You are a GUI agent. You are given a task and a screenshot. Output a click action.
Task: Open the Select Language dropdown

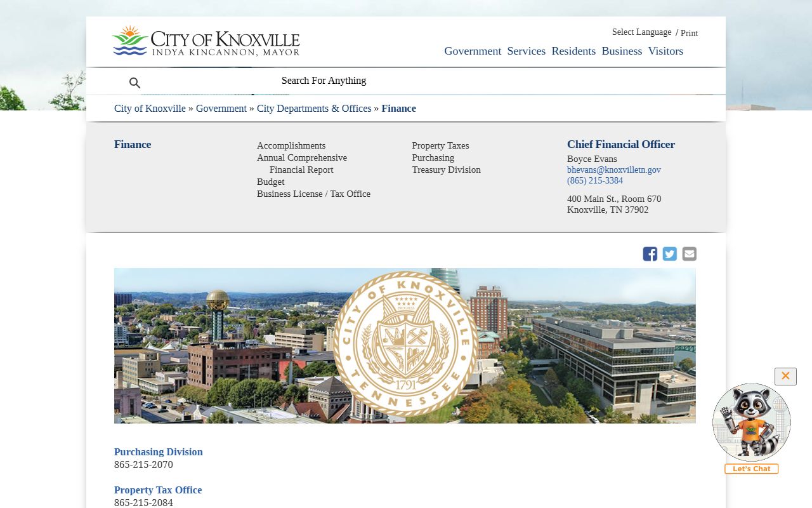pos(641,32)
